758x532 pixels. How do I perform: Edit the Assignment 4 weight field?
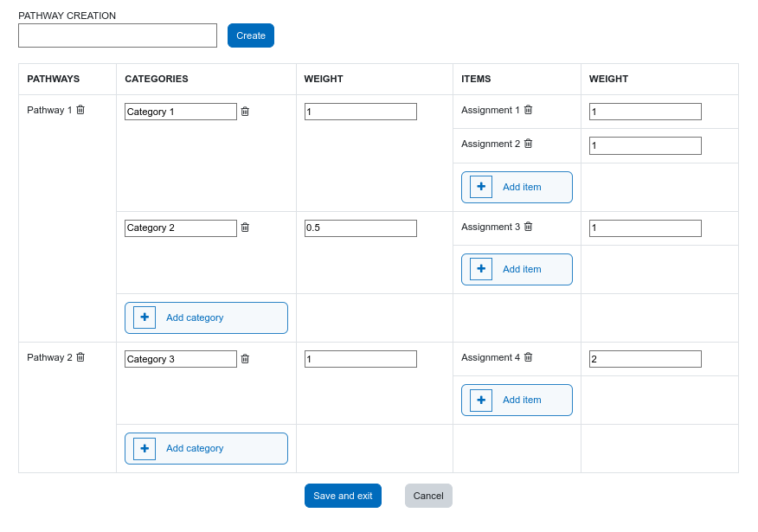[x=646, y=359]
